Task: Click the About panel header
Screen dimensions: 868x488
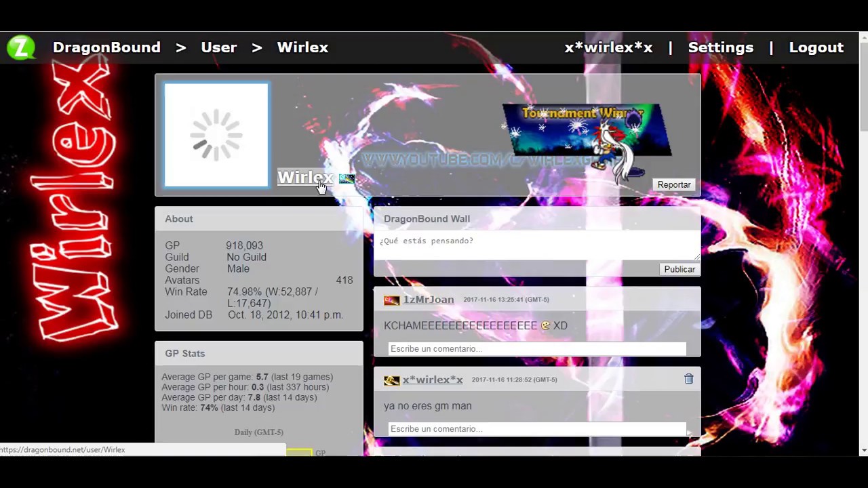Action: [x=259, y=219]
